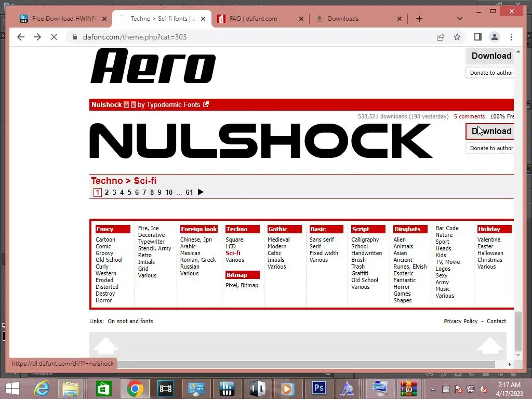
Task: Launch Internet Explorer from taskbar
Action: (x=42, y=389)
